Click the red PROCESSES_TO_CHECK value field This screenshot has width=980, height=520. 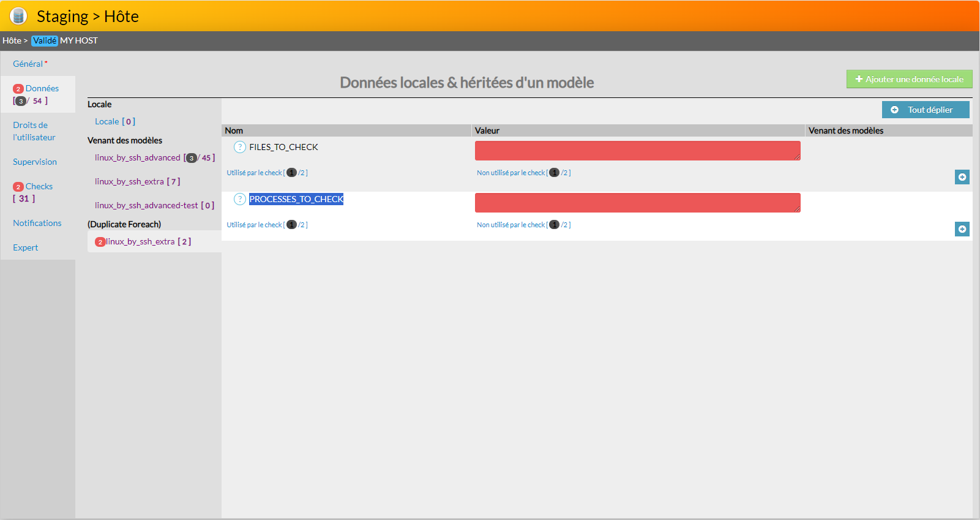coord(637,203)
